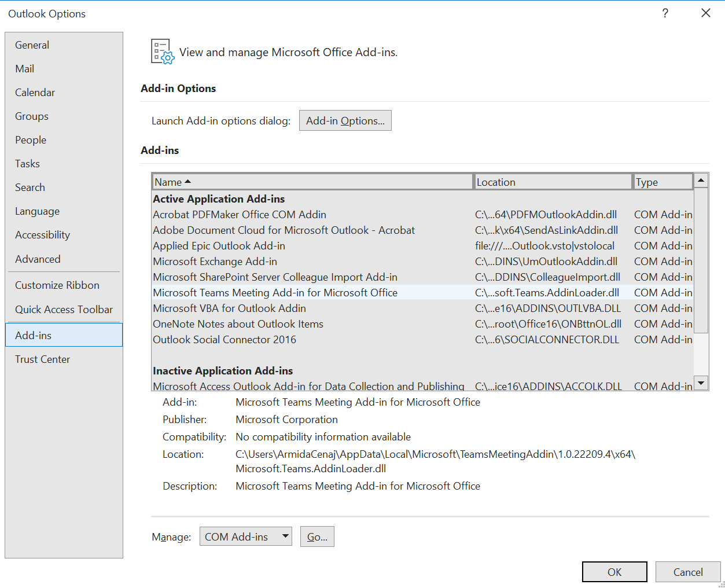Confirm changes with the OK button

614,572
